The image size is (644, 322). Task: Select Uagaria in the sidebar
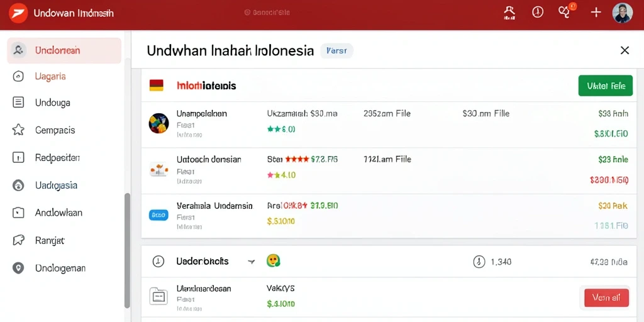click(50, 76)
